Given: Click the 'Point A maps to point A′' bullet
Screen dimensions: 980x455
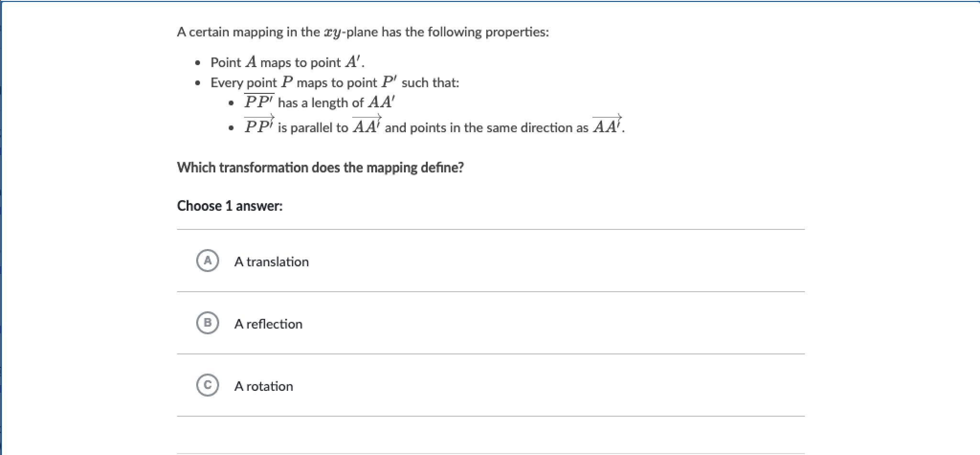Looking at the screenshot, I should point(288,62).
